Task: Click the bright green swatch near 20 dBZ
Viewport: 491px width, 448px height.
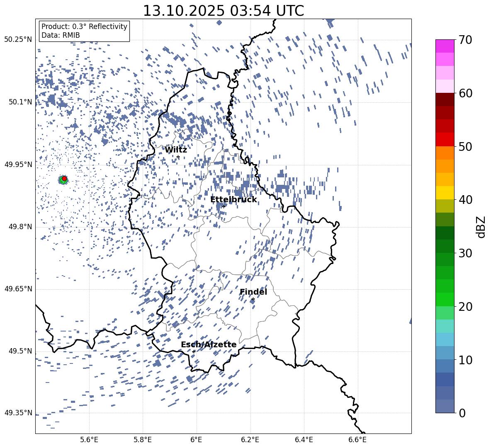Action: pos(445,299)
